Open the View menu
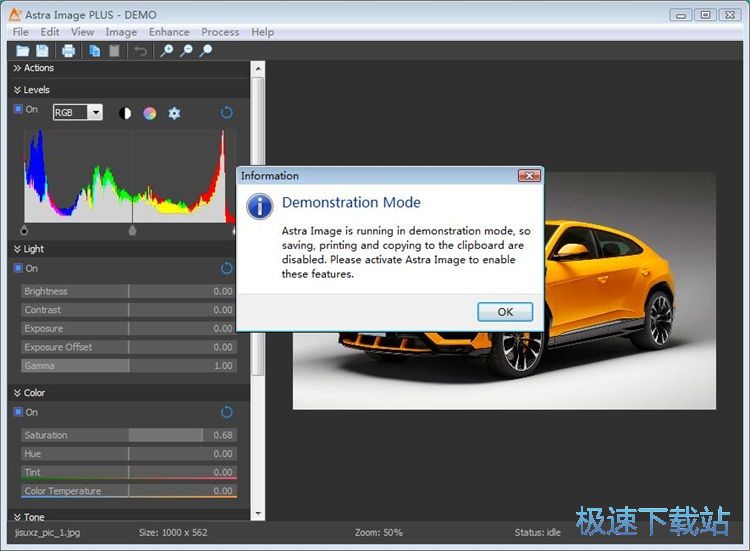Image resolution: width=750 pixels, height=551 pixels. point(82,32)
